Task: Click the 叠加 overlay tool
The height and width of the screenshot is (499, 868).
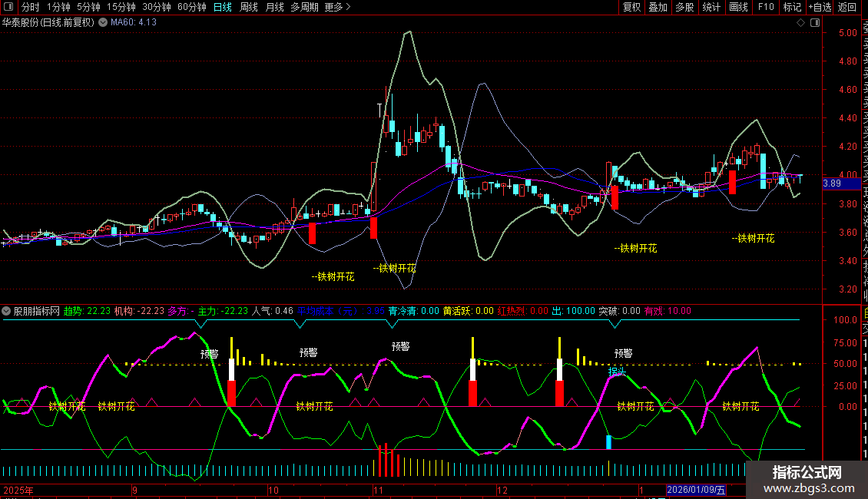Action: click(x=658, y=8)
